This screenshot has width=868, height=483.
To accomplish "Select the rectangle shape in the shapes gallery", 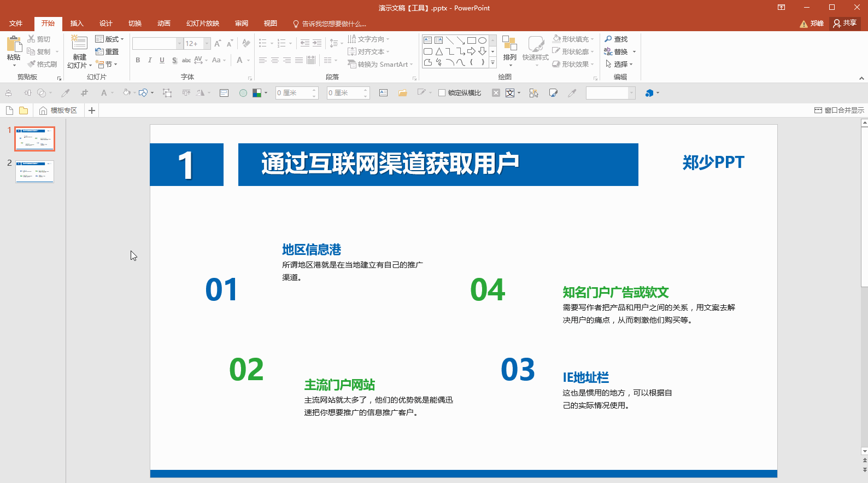I will pyautogui.click(x=471, y=40).
